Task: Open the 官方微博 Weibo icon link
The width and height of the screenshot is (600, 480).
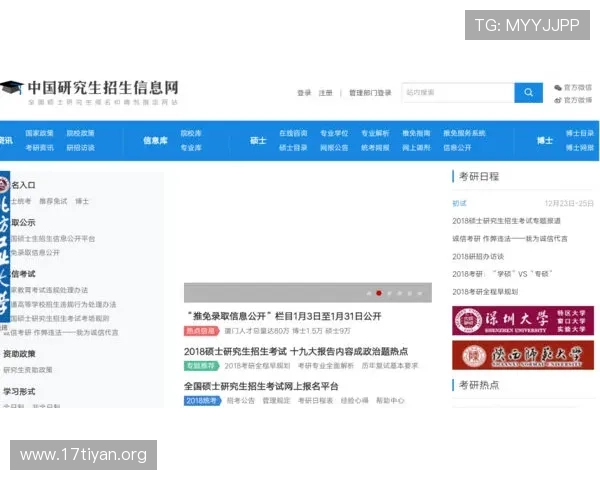Action: [573, 100]
